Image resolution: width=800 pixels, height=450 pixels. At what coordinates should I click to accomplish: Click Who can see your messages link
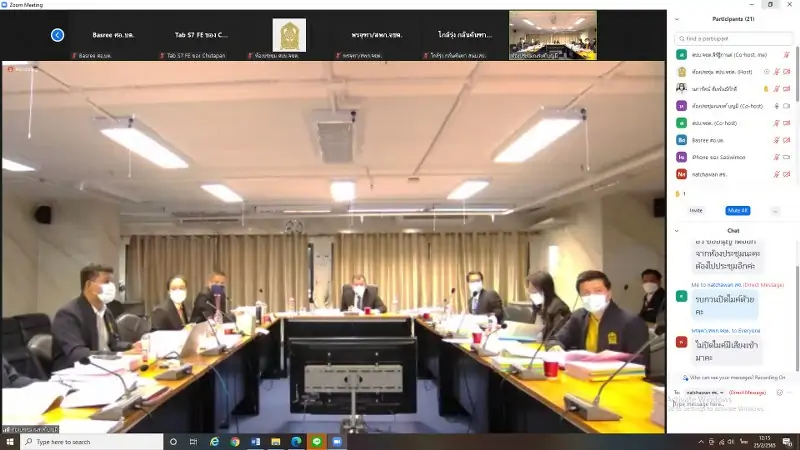[x=732, y=378]
